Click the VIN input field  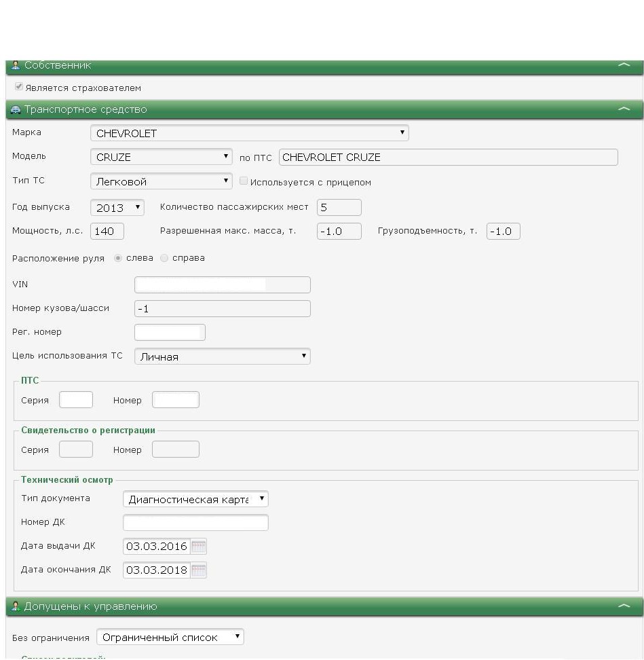[223, 285]
